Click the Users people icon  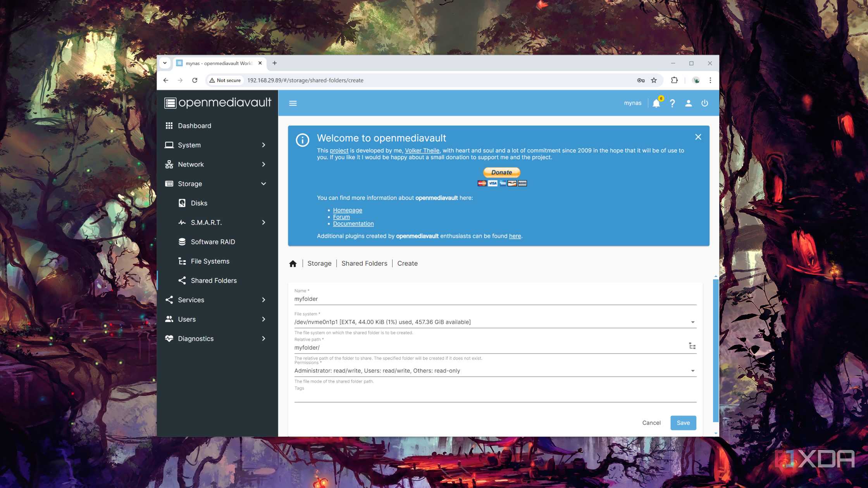pos(169,319)
